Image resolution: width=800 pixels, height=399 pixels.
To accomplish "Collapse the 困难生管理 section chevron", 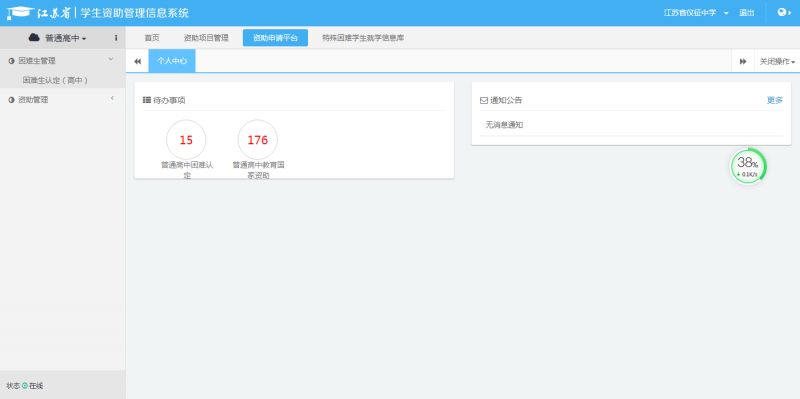I will [x=111, y=60].
